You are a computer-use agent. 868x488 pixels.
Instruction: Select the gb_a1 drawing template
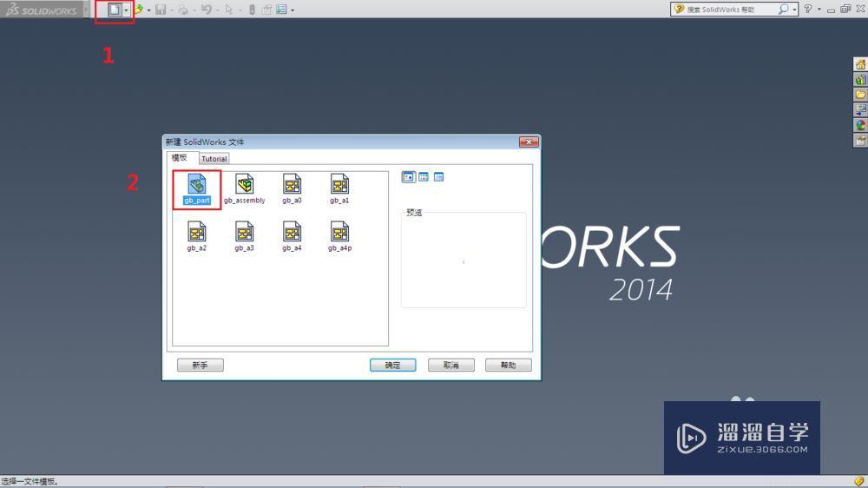point(339,189)
